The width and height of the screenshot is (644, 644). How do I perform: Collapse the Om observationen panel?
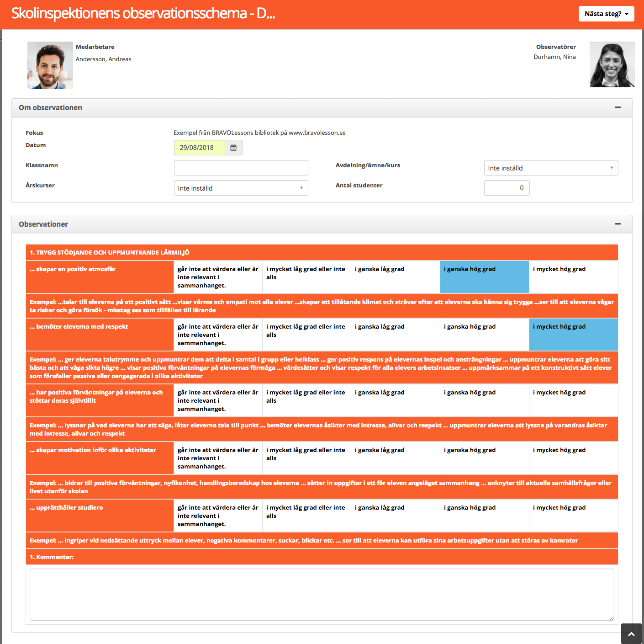point(618,107)
